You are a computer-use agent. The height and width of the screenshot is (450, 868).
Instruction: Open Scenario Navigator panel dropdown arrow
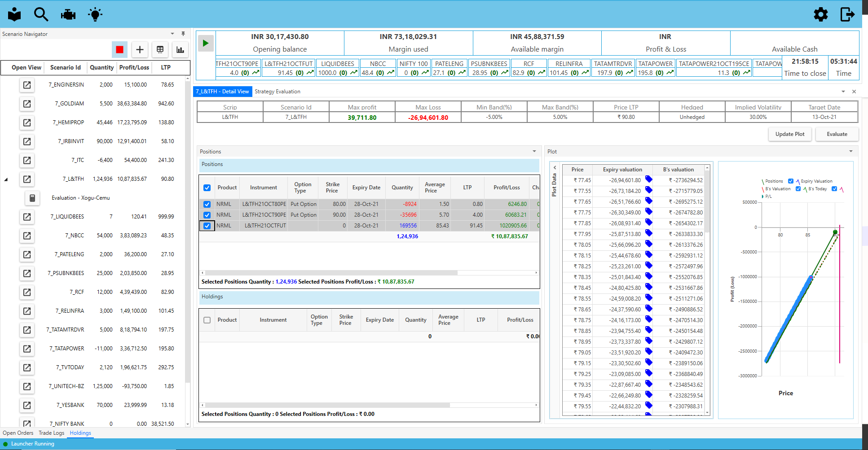(x=172, y=34)
